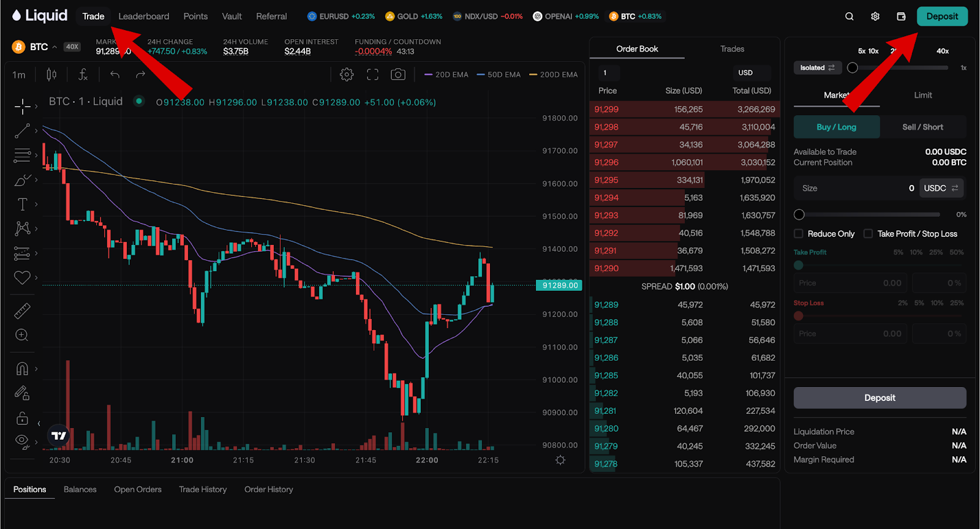The height and width of the screenshot is (529, 980).
Task: Open the BTC market pair selector
Action: coord(35,47)
